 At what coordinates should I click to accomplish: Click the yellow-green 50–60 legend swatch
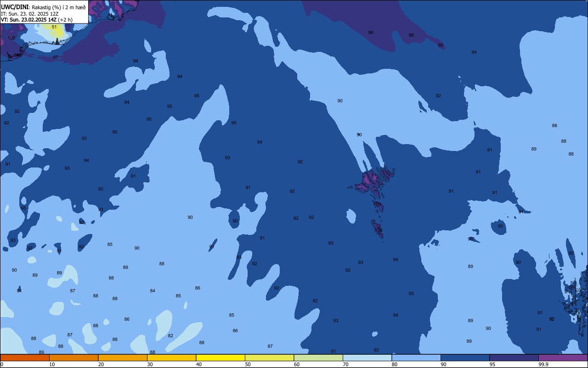pos(269,357)
